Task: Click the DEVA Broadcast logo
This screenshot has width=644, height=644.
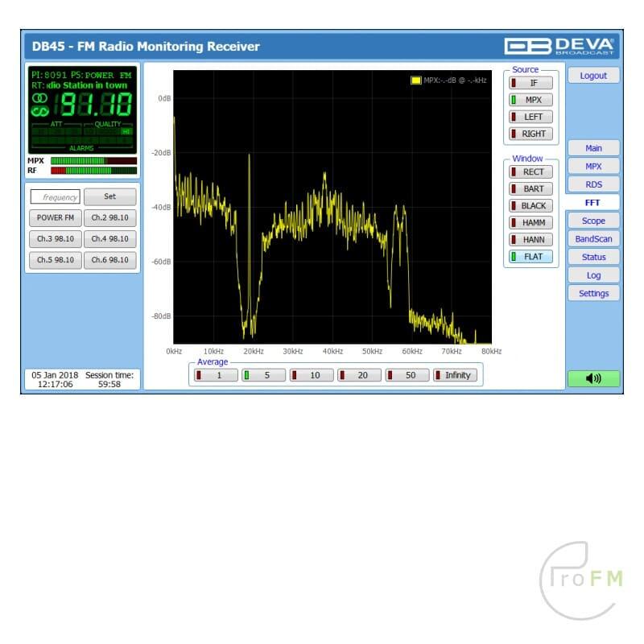Action: (559, 46)
